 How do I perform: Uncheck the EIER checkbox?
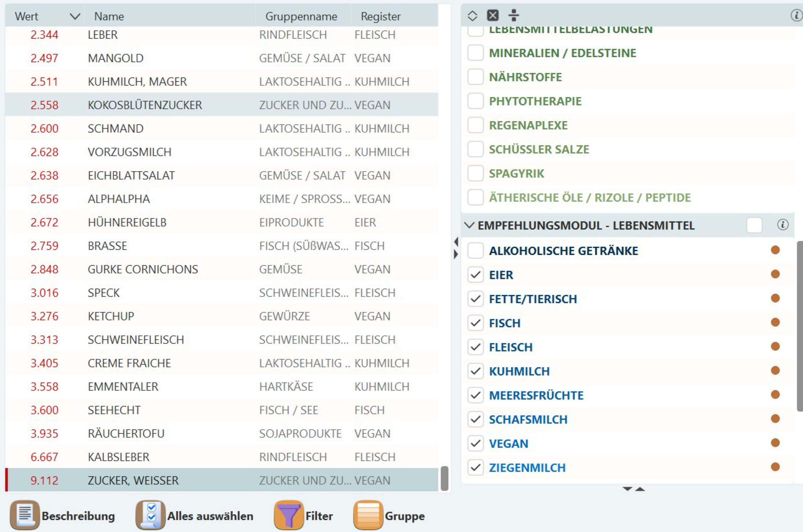click(476, 275)
